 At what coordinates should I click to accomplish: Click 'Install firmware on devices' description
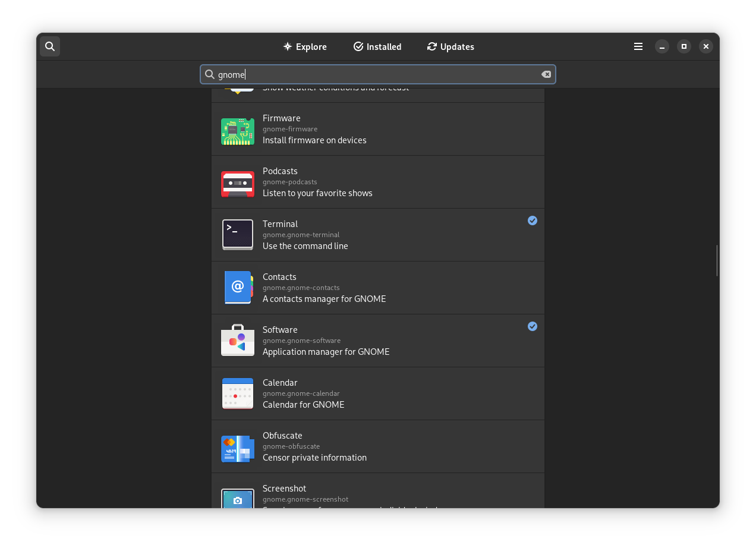pos(314,140)
